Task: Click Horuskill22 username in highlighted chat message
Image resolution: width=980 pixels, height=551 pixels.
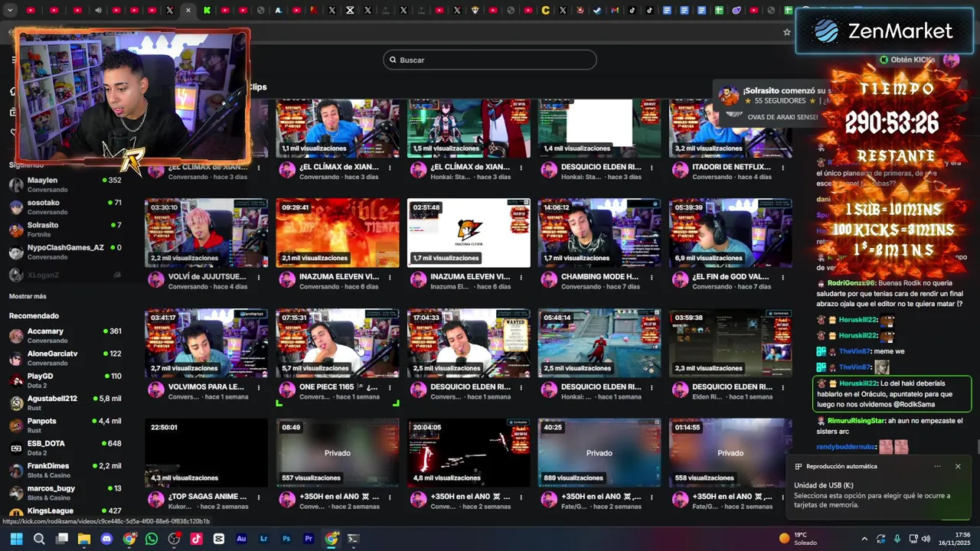Action: click(x=858, y=383)
